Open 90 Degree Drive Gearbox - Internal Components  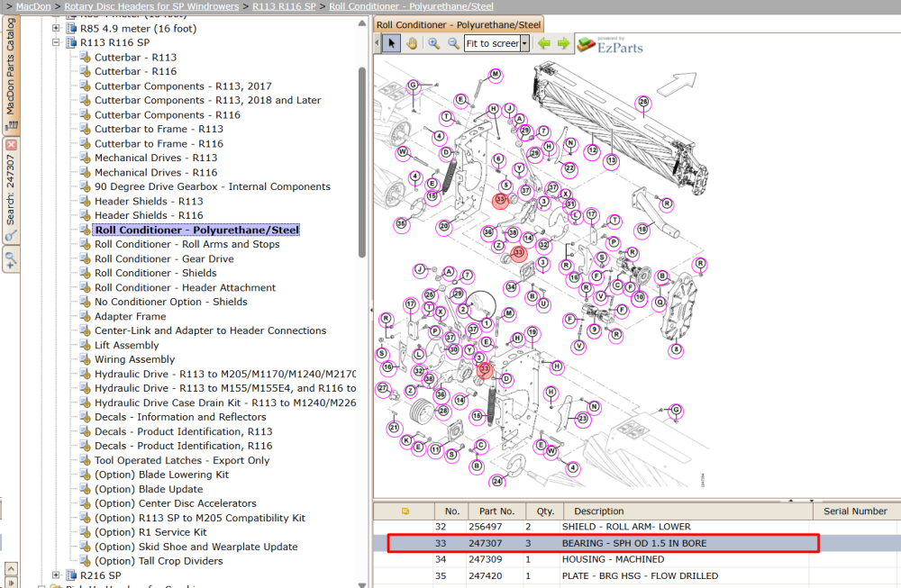point(213,186)
